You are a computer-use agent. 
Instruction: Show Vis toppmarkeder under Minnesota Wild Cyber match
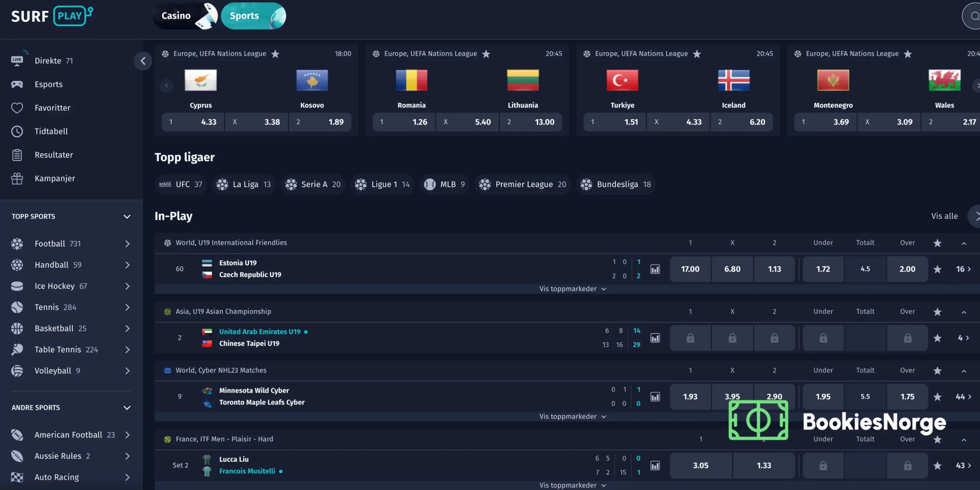tap(573, 416)
